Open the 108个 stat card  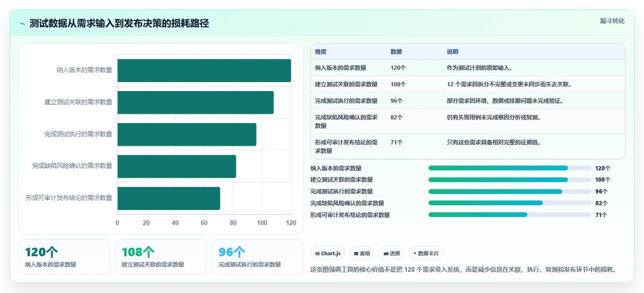(x=161, y=257)
